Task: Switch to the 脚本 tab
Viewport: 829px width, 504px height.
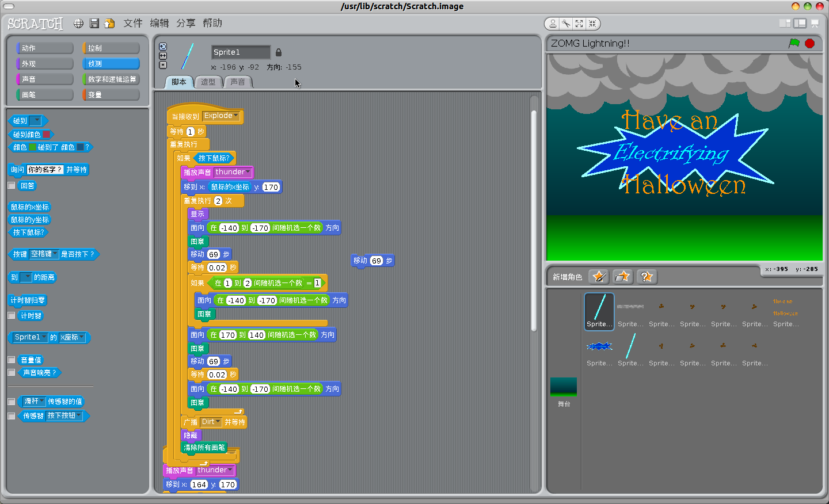Action: (x=179, y=82)
